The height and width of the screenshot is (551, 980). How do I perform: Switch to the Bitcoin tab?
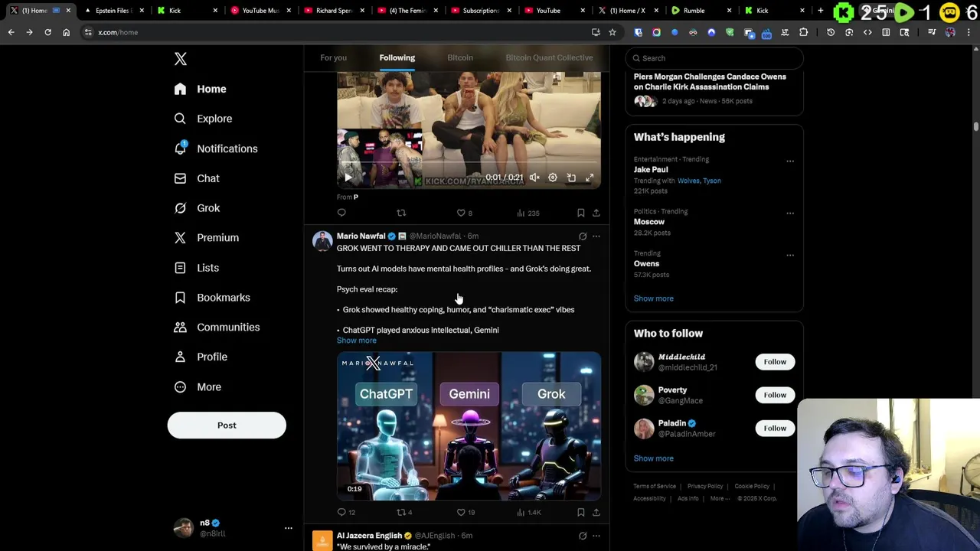pyautogui.click(x=460, y=57)
